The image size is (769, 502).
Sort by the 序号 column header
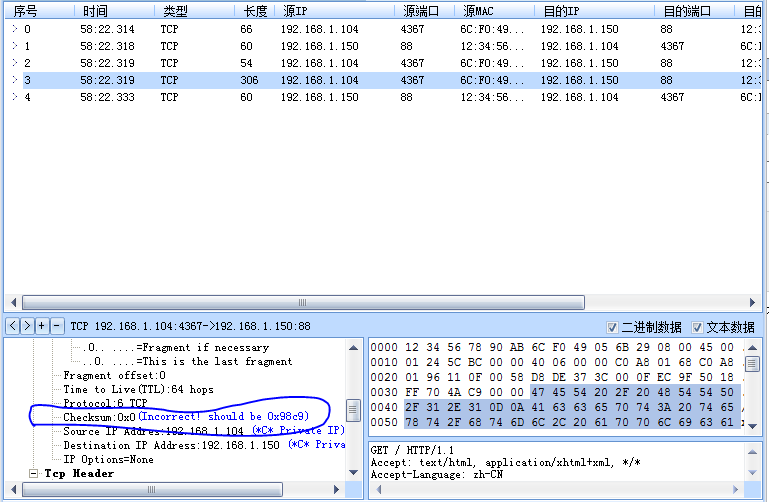coord(40,11)
